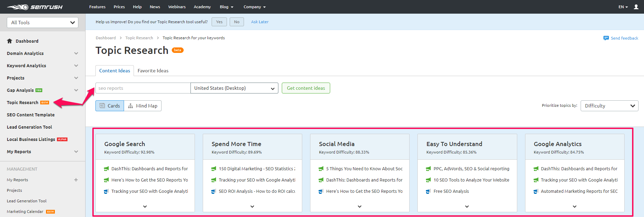Click the megaphone icon beside '150 Digital Marketing' headline
Image resolution: width=644 pixels, height=217 pixels.
(x=214, y=169)
